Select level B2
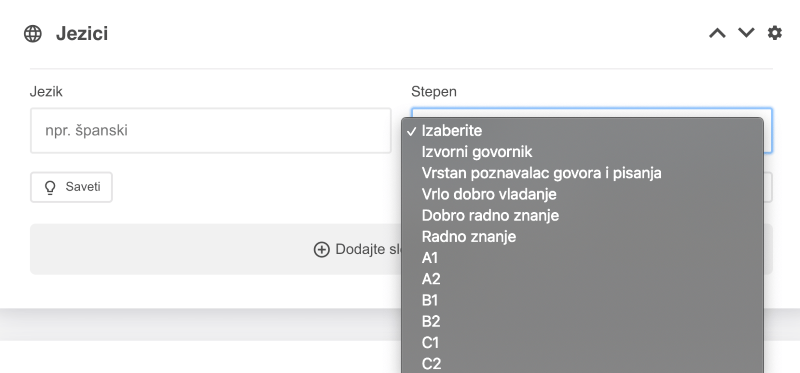Image resolution: width=800 pixels, height=373 pixels. click(x=582, y=321)
